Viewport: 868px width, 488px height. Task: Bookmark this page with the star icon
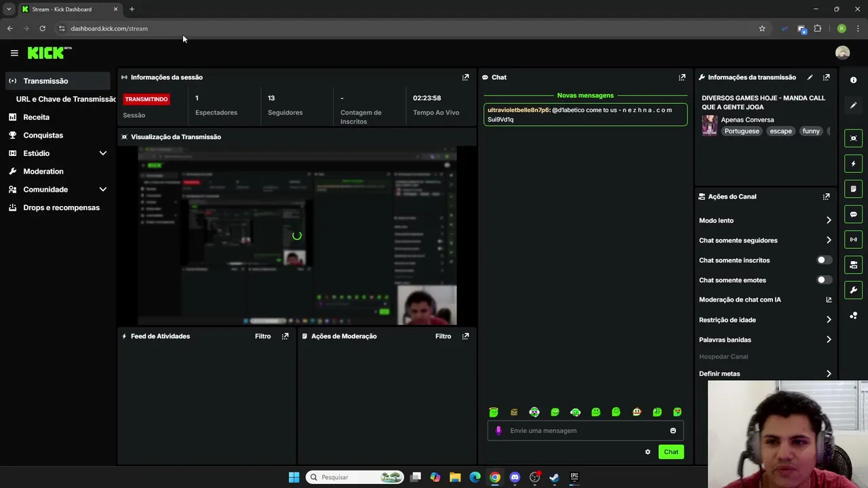tap(762, 28)
